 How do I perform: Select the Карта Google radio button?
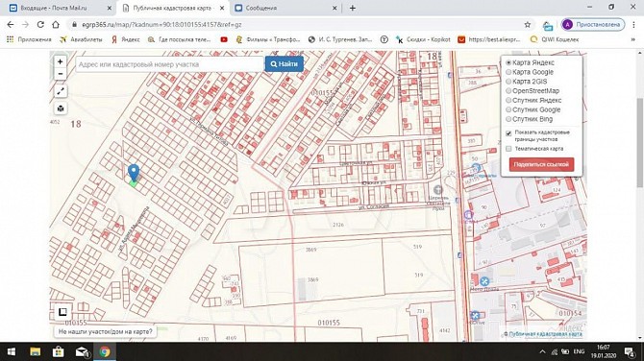(x=508, y=72)
